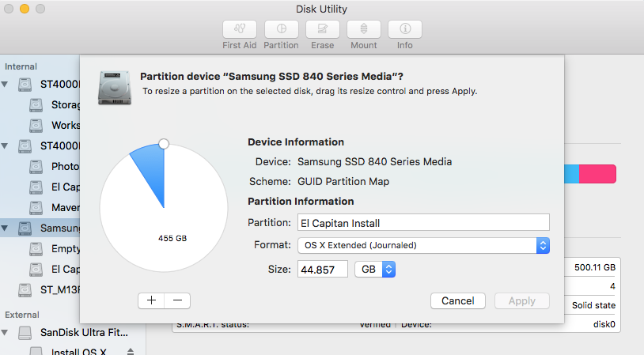Click the Partition name field El Capitan Install
Image resolution: width=644 pixels, height=355 pixels.
[423, 222]
